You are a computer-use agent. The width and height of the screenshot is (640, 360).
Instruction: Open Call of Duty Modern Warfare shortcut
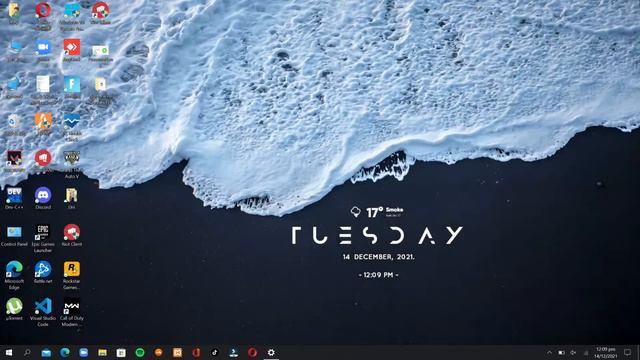pyautogui.click(x=72, y=312)
